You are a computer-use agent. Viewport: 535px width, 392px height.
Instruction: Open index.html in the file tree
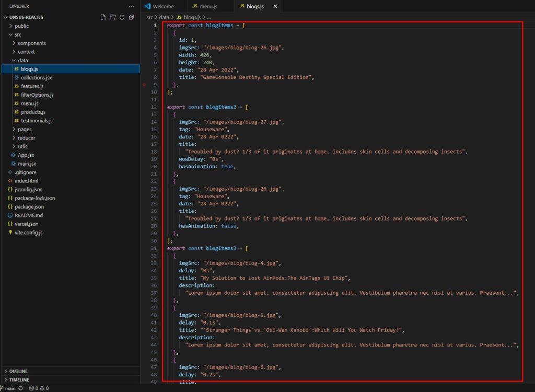click(x=26, y=181)
